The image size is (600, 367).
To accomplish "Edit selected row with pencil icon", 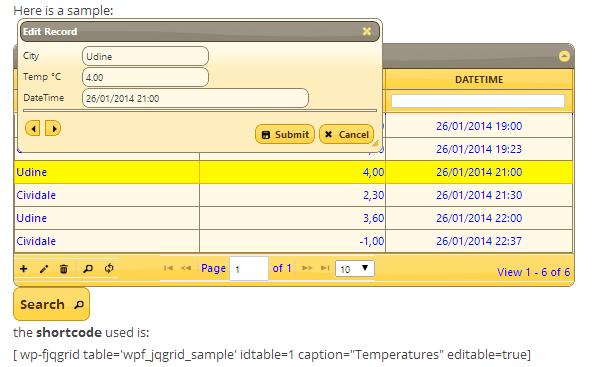I will coord(44,269).
